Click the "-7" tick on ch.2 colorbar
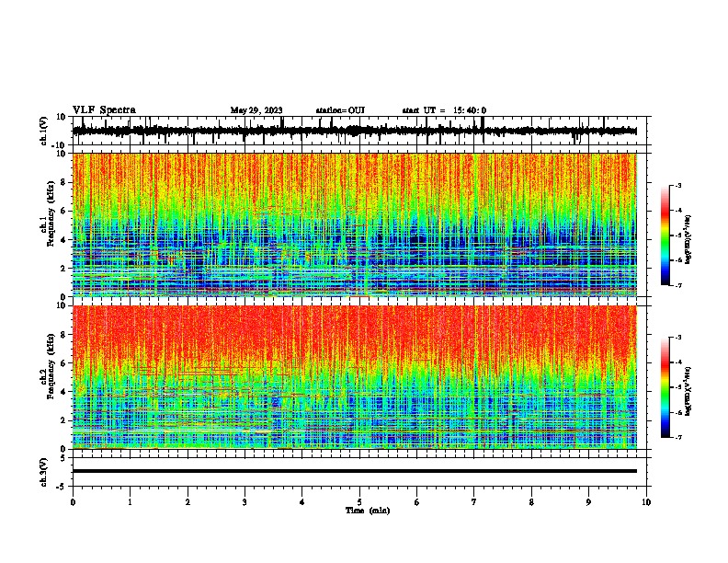 pos(678,438)
